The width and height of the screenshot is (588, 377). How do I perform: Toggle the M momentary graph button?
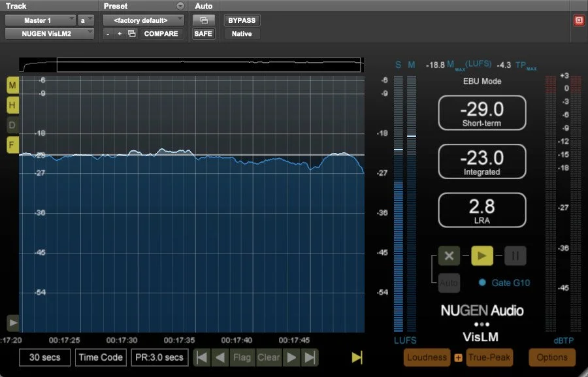tap(12, 85)
